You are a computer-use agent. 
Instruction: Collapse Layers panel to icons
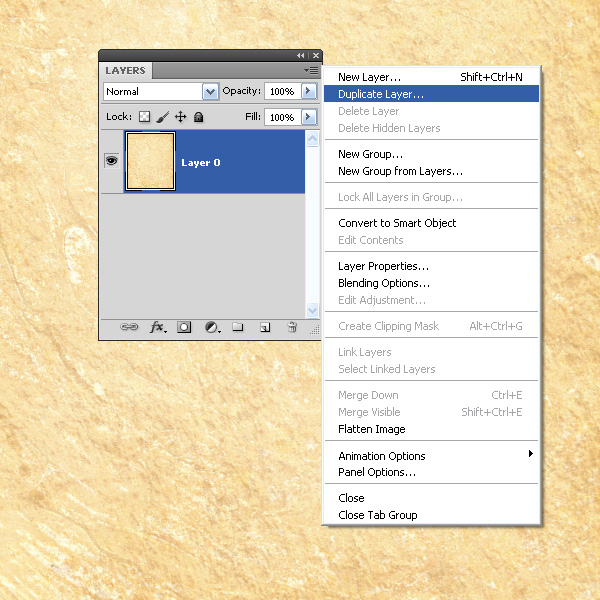(300, 56)
